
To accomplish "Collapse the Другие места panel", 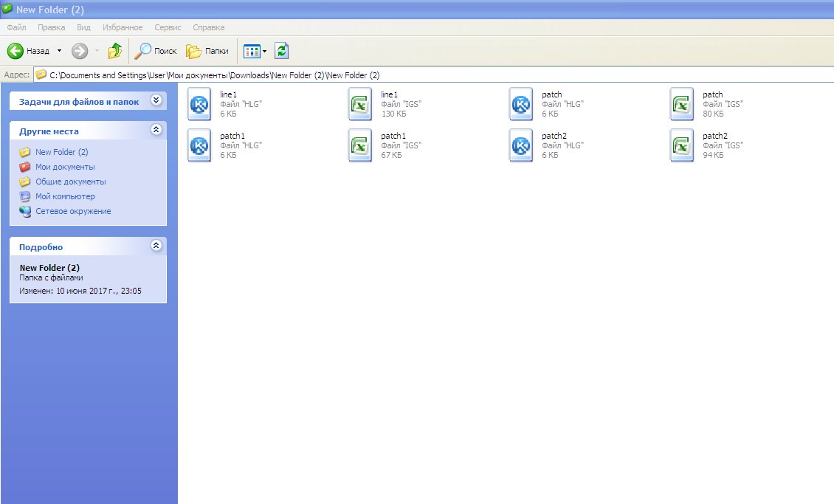I will click(156, 129).
